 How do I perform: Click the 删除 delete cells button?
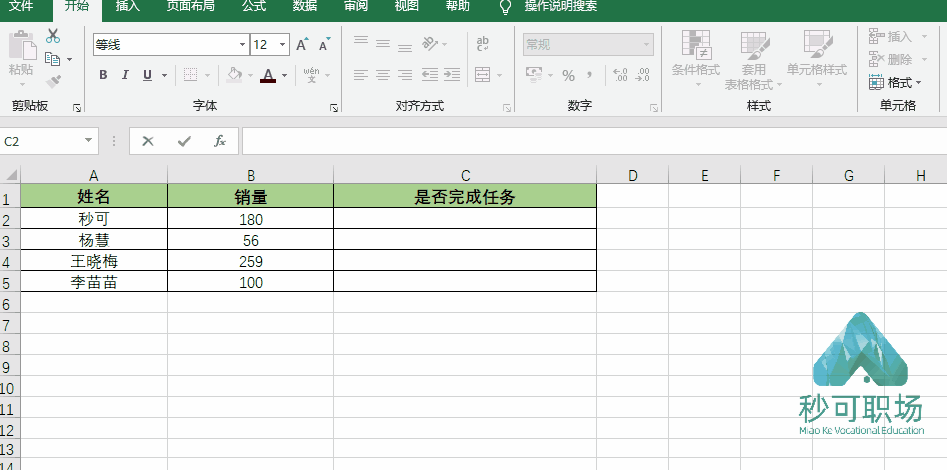(897, 59)
